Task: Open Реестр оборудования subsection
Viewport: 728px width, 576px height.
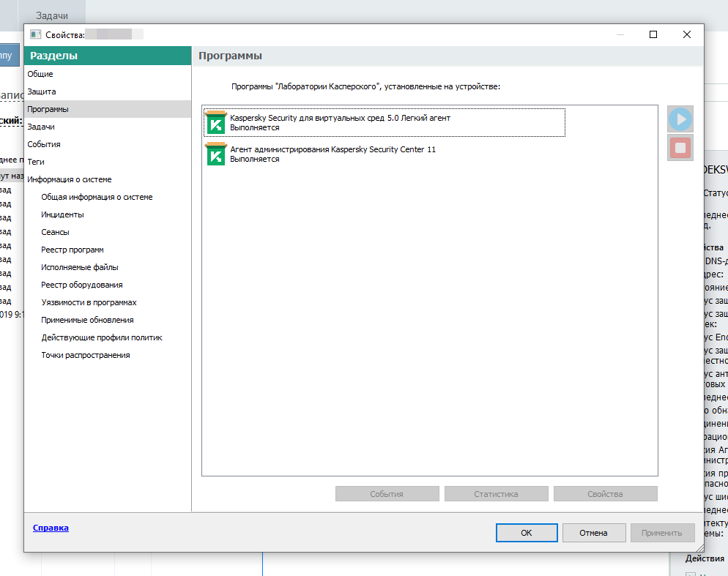Action: click(x=82, y=285)
